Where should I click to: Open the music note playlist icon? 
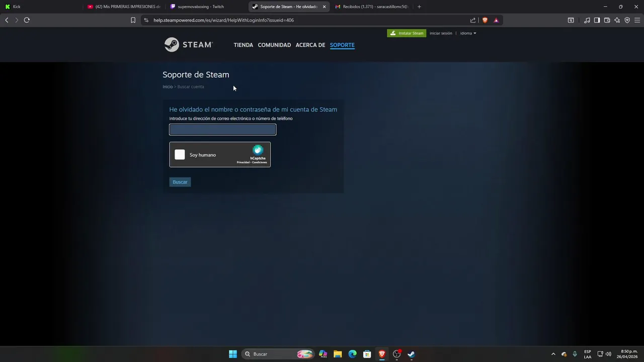pyautogui.click(x=587, y=20)
